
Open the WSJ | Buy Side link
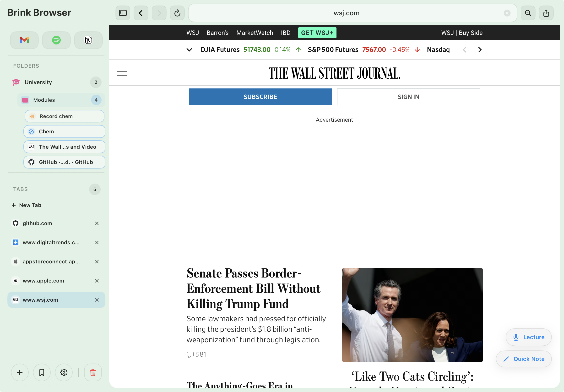[462, 33]
